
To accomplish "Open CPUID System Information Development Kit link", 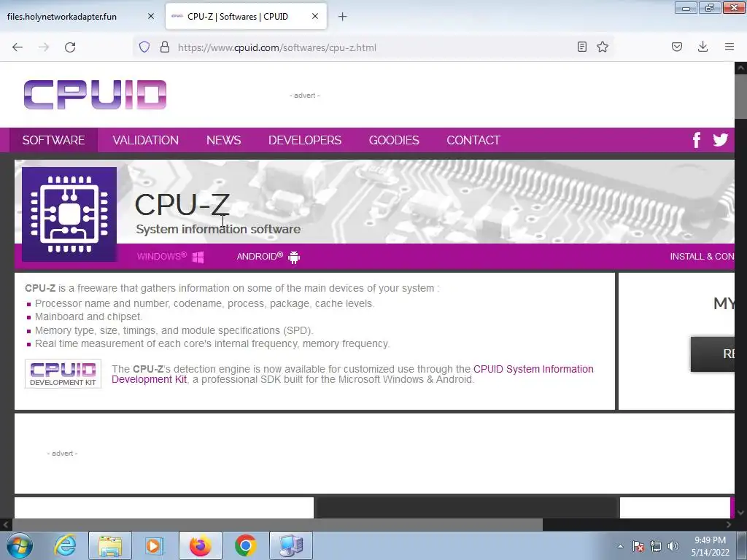I will (352, 374).
